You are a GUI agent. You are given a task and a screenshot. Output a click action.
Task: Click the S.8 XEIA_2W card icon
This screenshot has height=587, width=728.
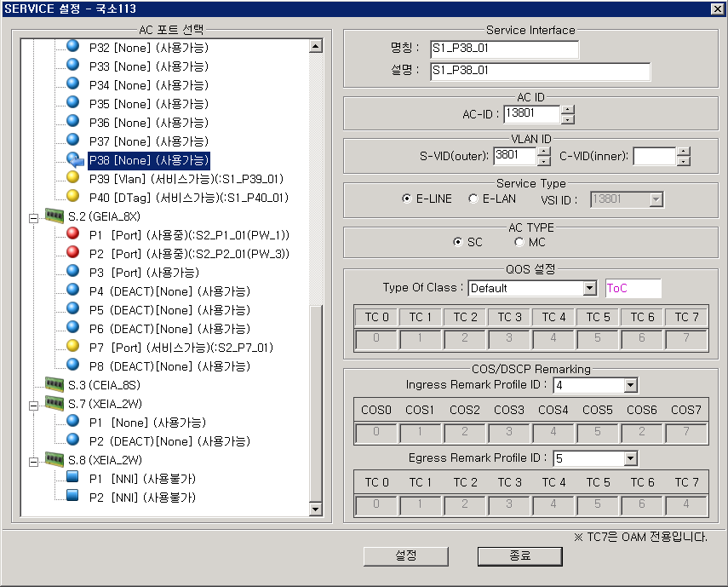pyautogui.click(x=54, y=458)
